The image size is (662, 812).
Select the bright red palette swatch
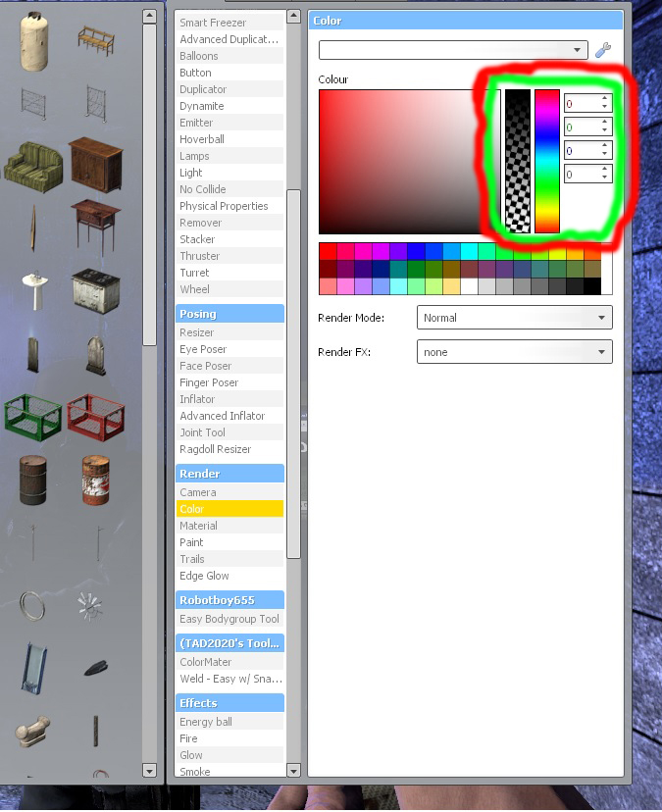[x=328, y=251]
